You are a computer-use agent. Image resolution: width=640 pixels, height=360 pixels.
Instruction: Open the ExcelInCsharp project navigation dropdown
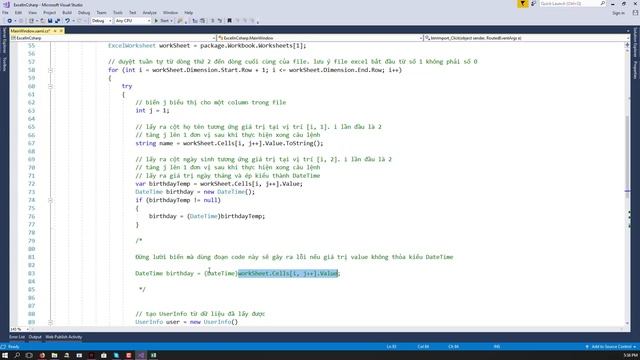113,38
